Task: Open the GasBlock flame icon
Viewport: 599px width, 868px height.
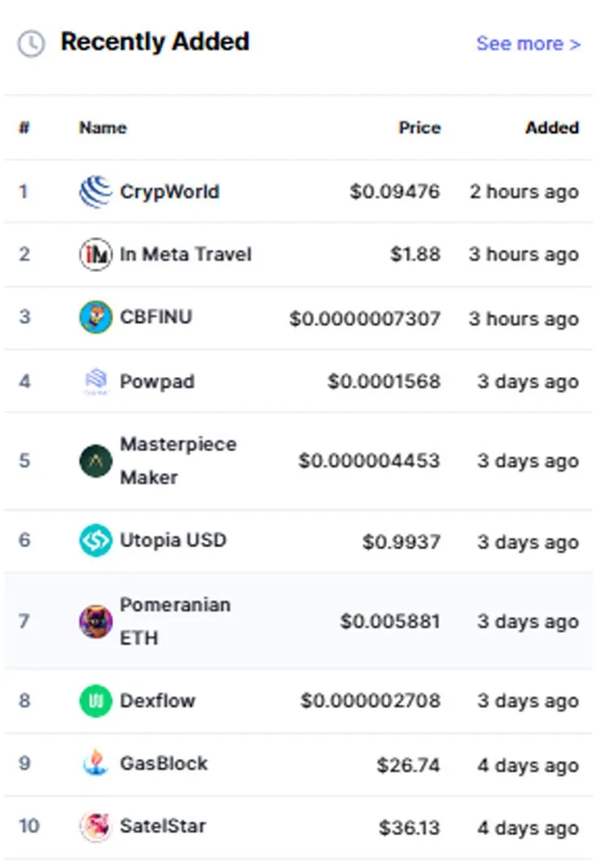Action: pos(96,763)
